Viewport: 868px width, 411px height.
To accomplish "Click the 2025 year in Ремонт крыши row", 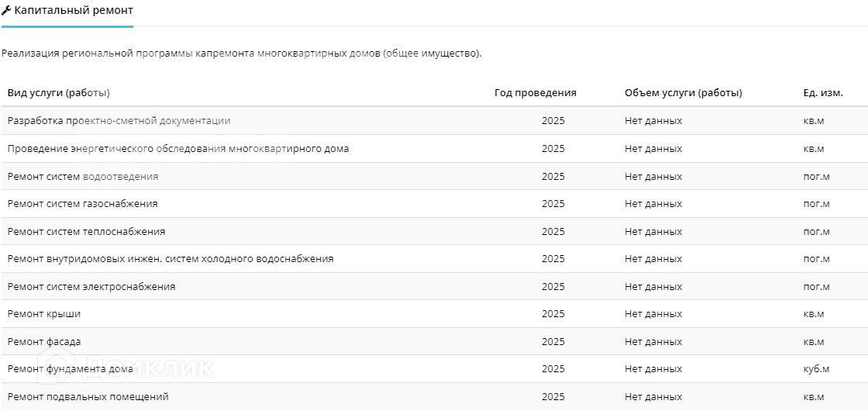I will [553, 314].
